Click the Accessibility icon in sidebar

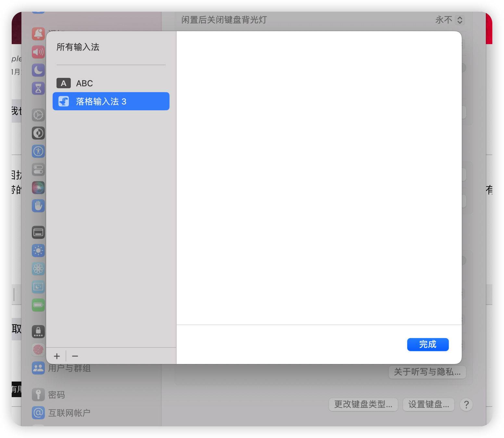click(x=38, y=151)
